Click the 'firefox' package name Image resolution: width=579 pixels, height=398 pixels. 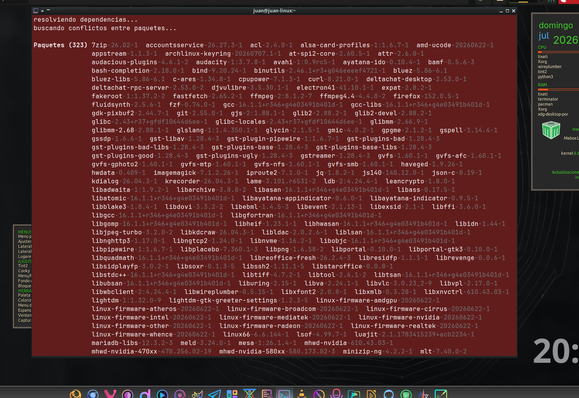point(407,96)
